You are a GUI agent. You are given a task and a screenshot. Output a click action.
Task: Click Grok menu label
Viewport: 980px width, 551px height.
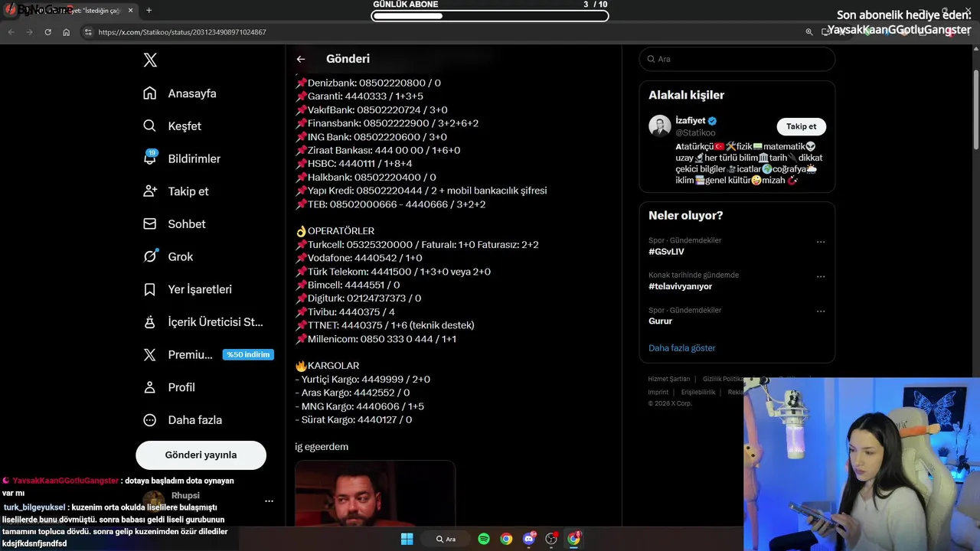click(181, 256)
